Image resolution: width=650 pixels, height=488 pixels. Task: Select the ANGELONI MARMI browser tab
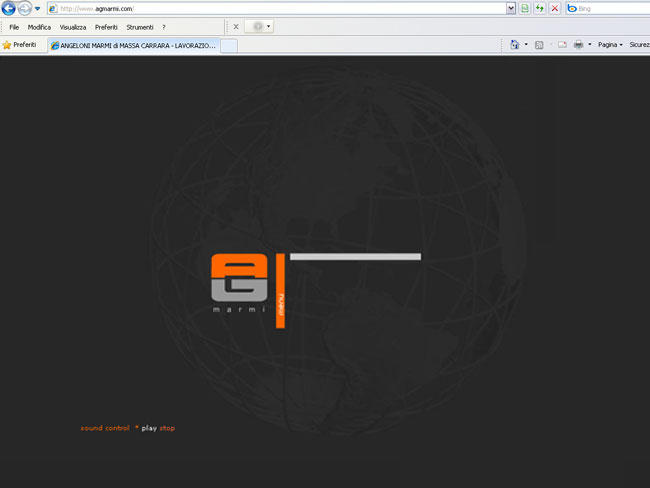(x=133, y=45)
